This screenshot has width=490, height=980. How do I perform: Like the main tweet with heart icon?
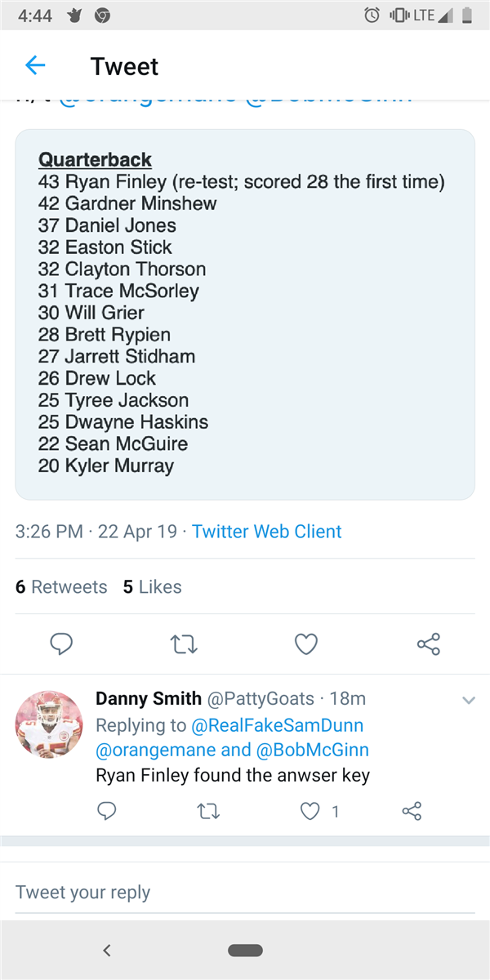(305, 645)
